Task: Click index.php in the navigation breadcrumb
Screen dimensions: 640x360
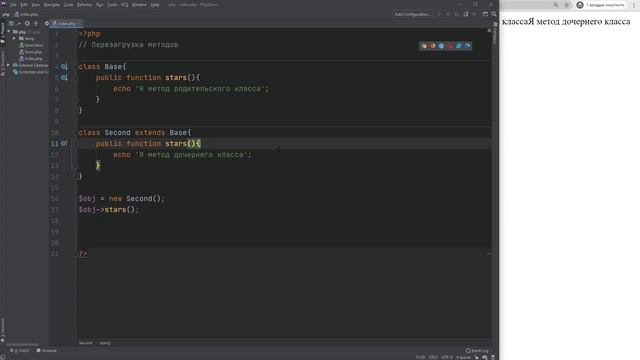Action: coord(26,14)
